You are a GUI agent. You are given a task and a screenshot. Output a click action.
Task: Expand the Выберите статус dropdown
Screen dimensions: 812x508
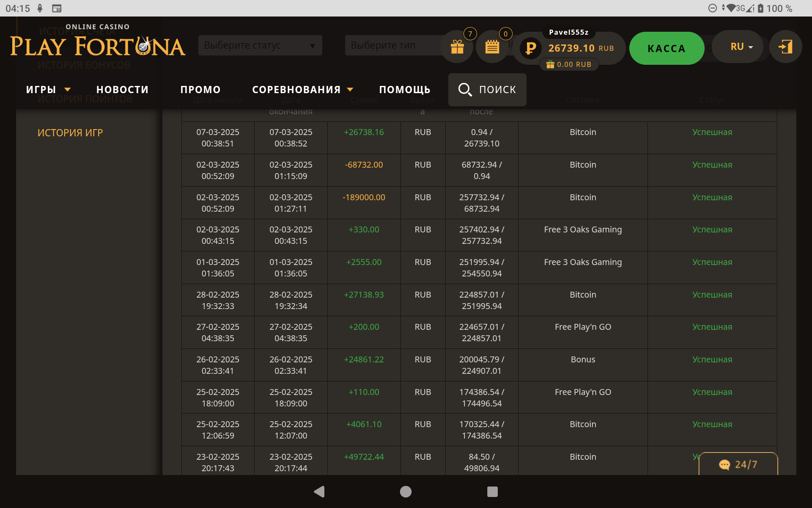(260, 45)
